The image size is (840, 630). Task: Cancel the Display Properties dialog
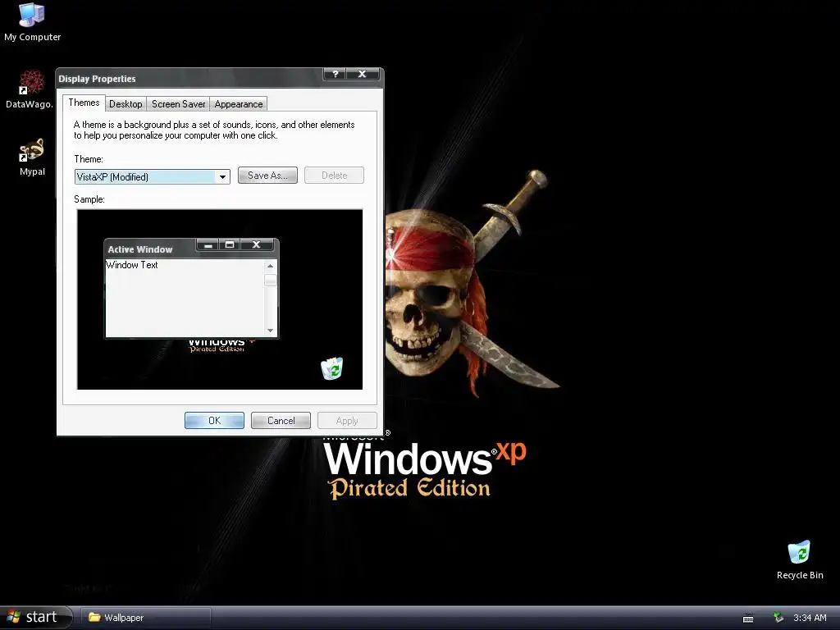(x=281, y=421)
